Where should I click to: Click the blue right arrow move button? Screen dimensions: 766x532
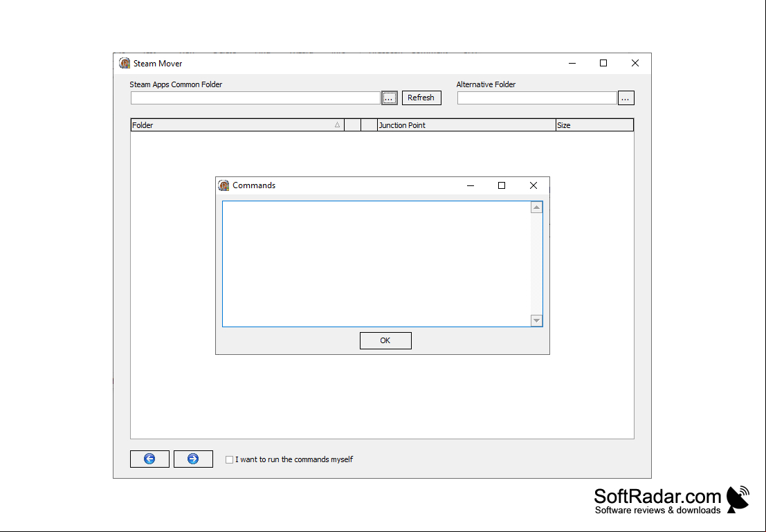pyautogui.click(x=193, y=459)
